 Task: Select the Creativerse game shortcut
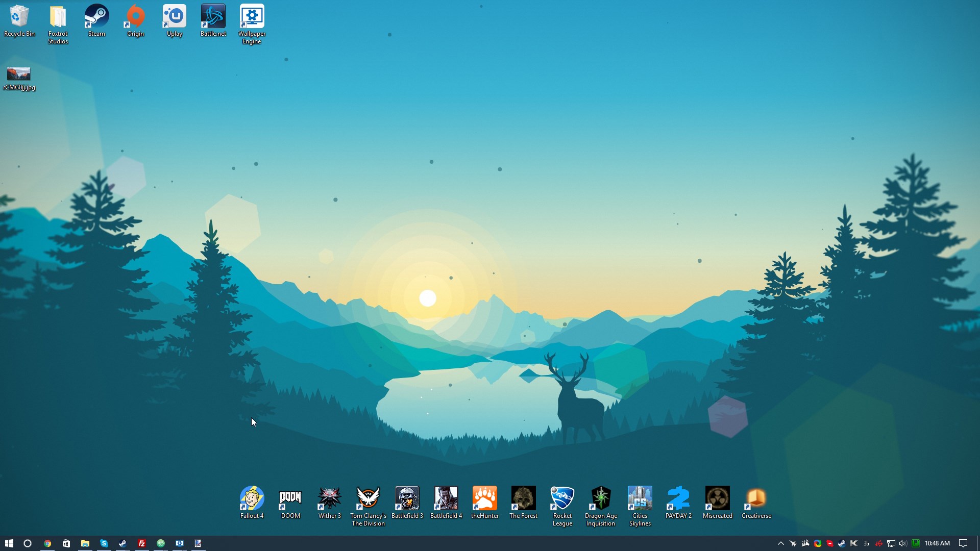756,503
